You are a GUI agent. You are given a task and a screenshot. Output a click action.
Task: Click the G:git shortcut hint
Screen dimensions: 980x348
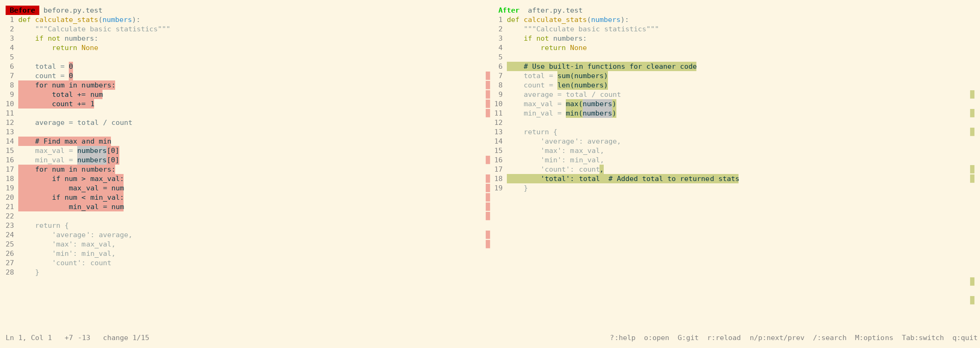coord(688,338)
